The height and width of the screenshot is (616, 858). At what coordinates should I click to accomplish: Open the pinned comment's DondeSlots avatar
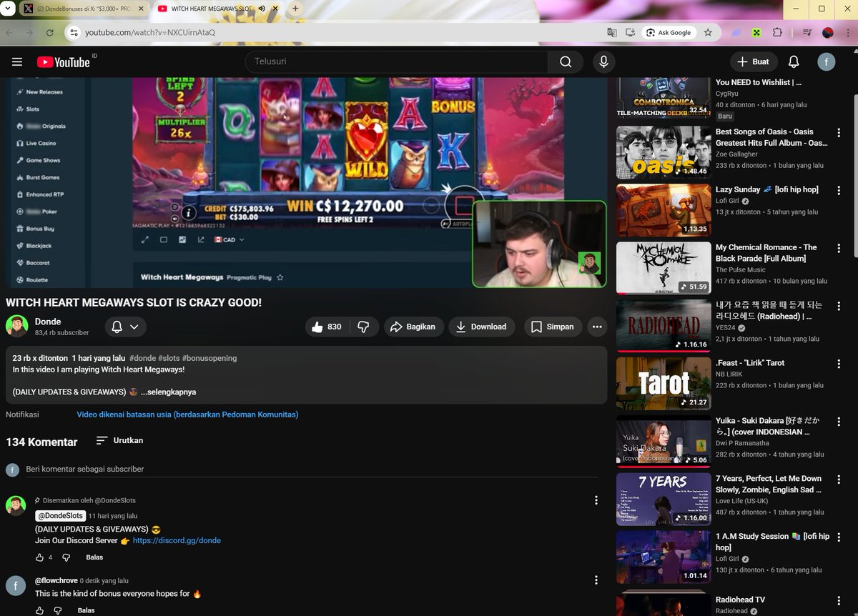pyautogui.click(x=16, y=506)
